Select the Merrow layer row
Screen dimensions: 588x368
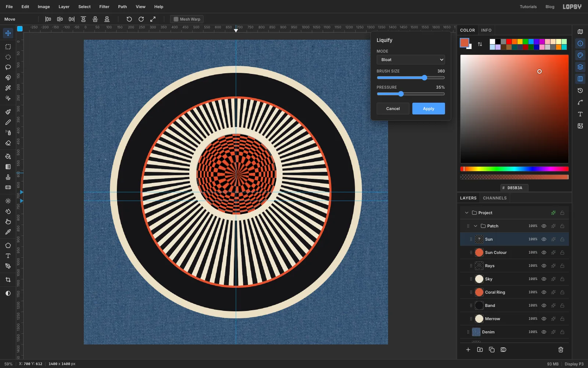[514, 319]
